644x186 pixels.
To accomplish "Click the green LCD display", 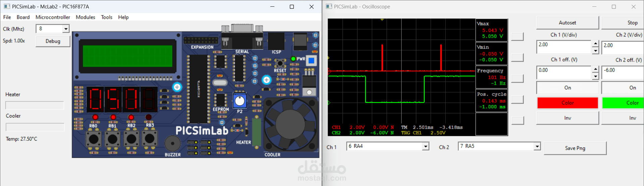I will coord(127,56).
